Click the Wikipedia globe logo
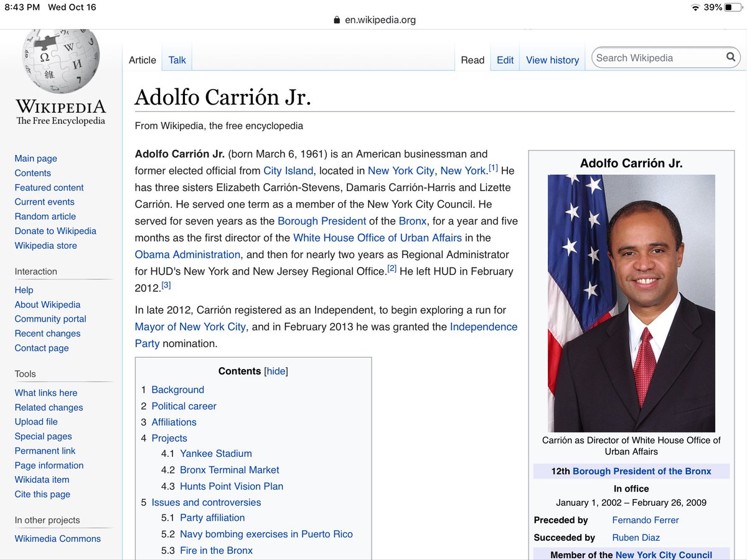The width and height of the screenshot is (747, 560). 61,61
